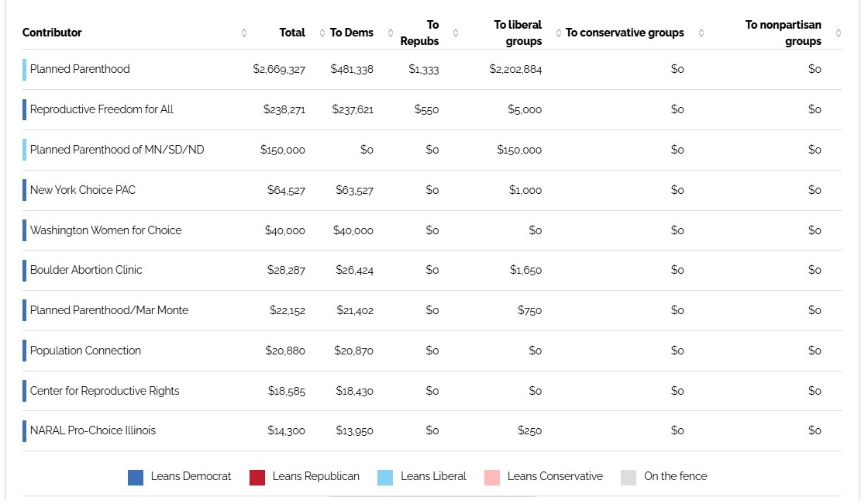
Task: Click sort arrows beside Total column
Action: pyautogui.click(x=322, y=33)
